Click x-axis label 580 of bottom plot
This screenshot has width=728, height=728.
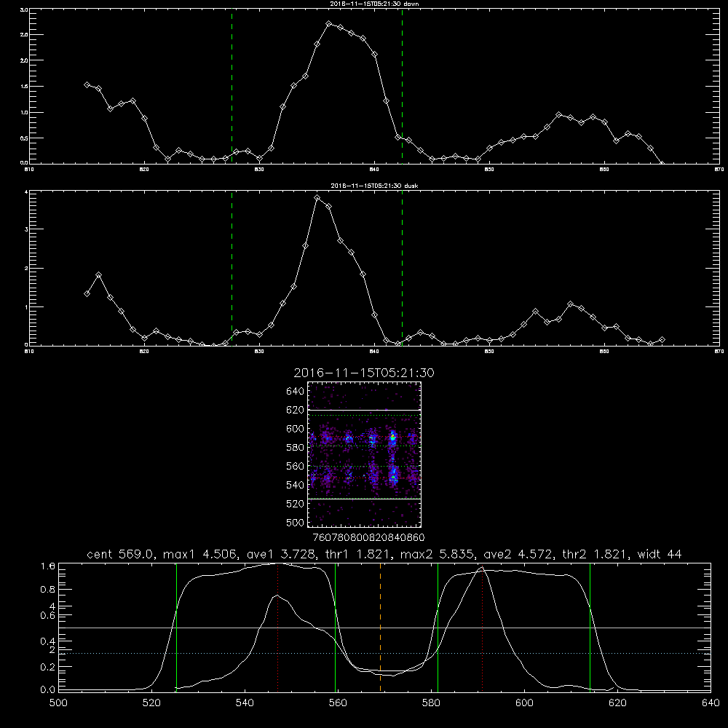431,703
